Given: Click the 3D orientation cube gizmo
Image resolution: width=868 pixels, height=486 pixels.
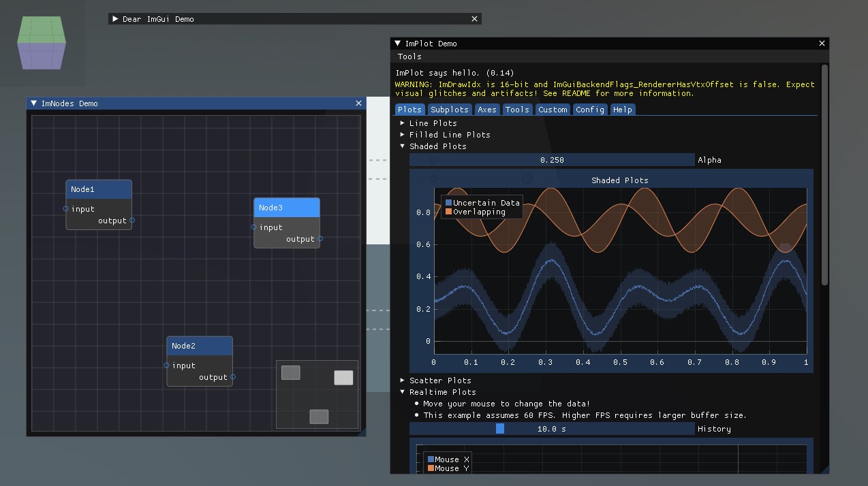Looking at the screenshot, I should tap(42, 42).
